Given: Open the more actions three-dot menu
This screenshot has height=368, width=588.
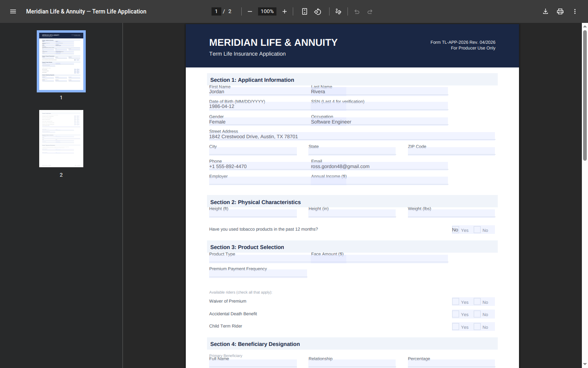Looking at the screenshot, I should [x=575, y=11].
